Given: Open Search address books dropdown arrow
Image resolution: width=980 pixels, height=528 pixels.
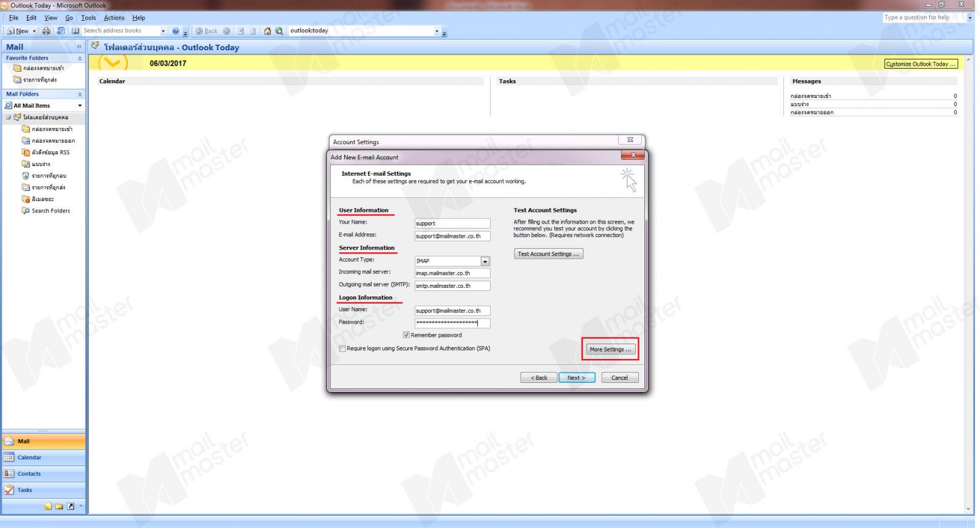Looking at the screenshot, I should (163, 31).
